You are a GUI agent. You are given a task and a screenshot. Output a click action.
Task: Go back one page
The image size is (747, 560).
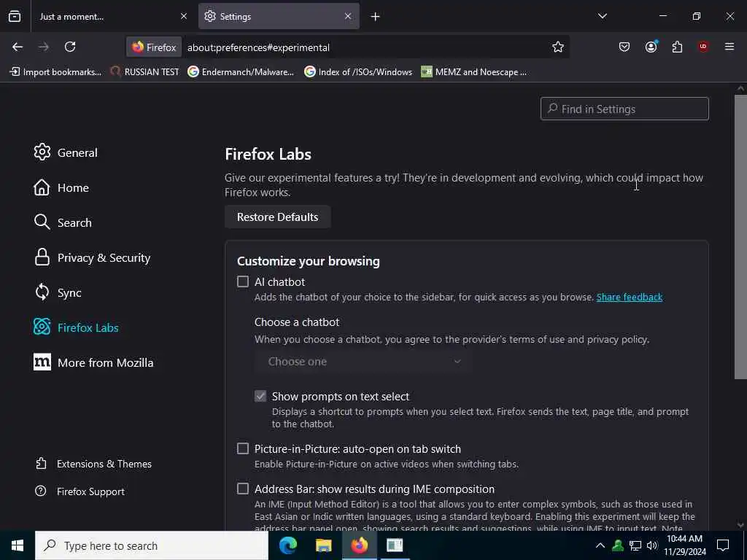(x=18, y=47)
